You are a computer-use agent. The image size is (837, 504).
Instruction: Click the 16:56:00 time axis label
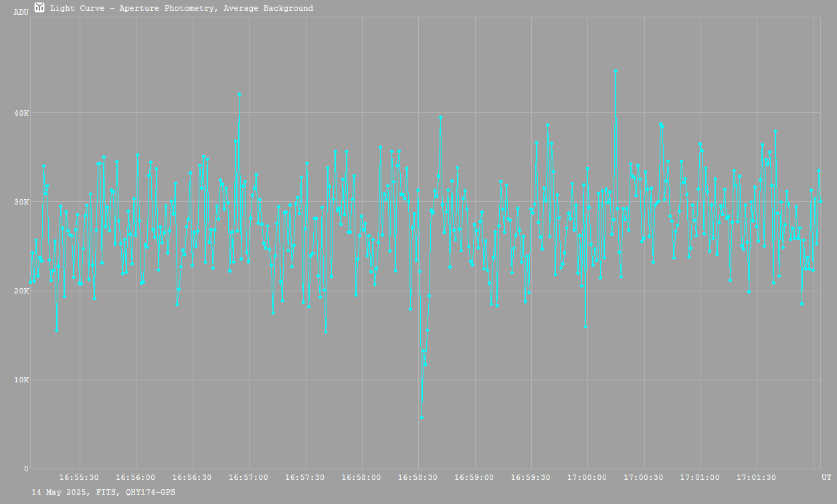click(x=136, y=477)
